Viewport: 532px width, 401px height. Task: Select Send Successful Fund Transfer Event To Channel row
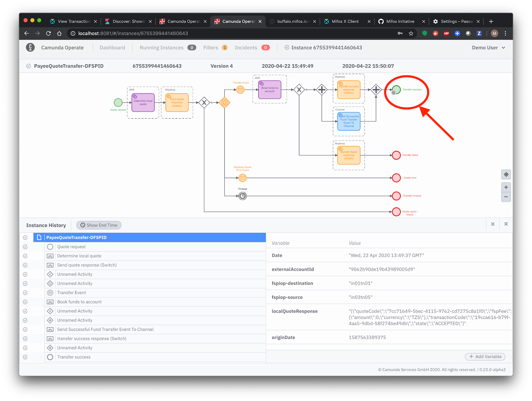(155, 330)
